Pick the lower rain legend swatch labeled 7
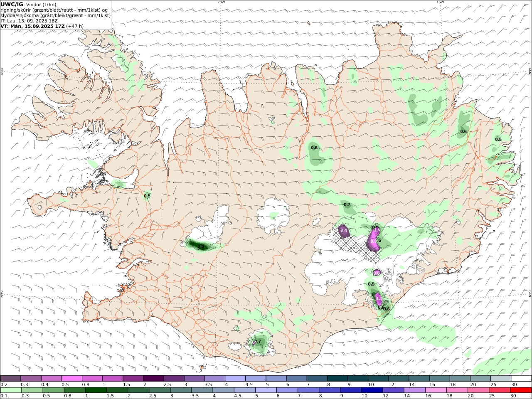 [x=308, y=390]
